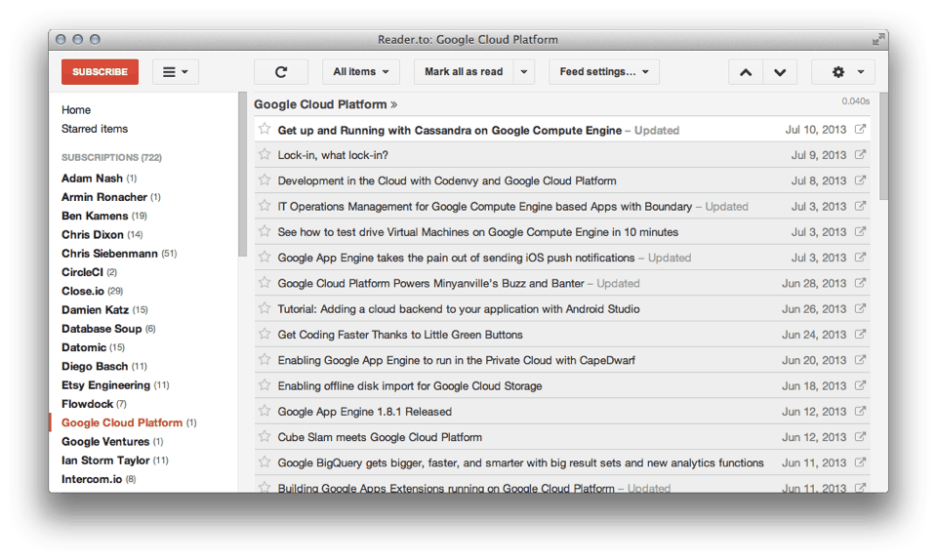Star the iOS push notifications post
937x560 pixels.
[x=265, y=258]
